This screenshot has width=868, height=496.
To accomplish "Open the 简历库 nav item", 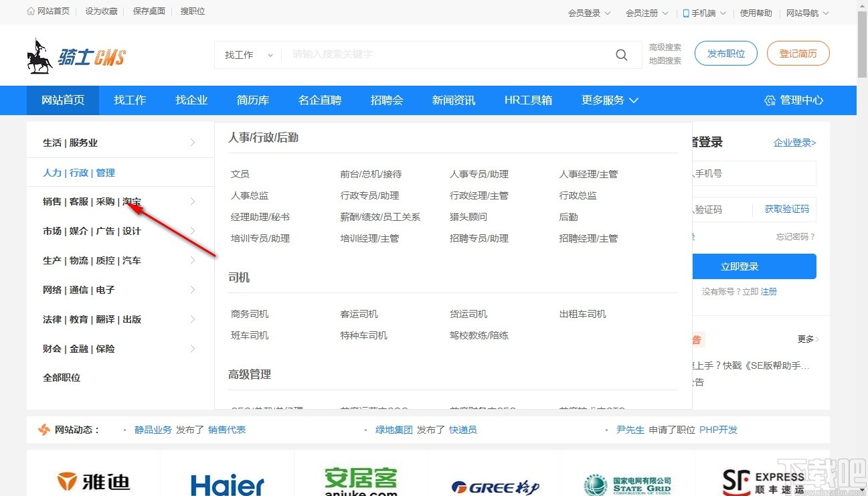I will [253, 100].
